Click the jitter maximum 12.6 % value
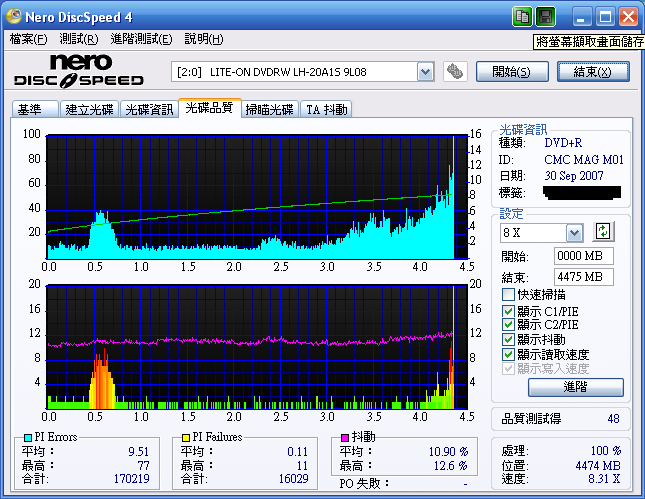The height and width of the screenshot is (499, 645). point(450,466)
